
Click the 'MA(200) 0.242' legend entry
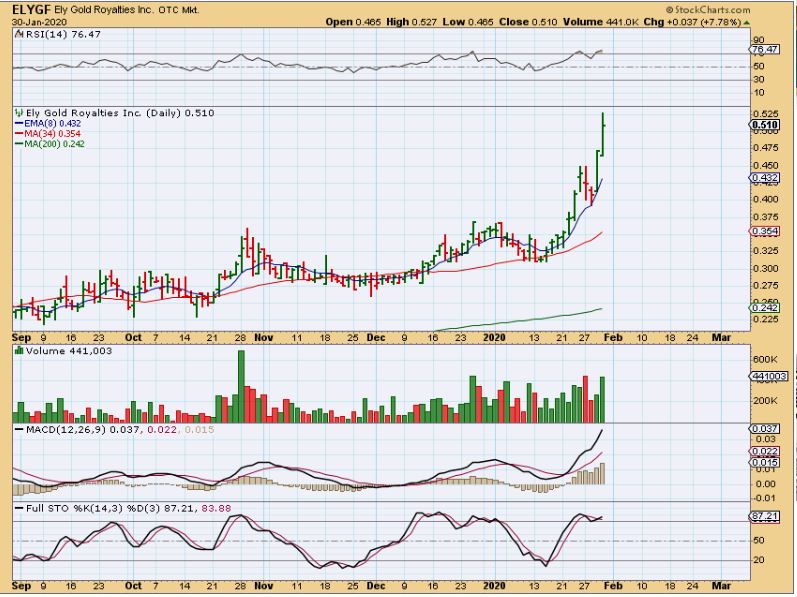54,144
